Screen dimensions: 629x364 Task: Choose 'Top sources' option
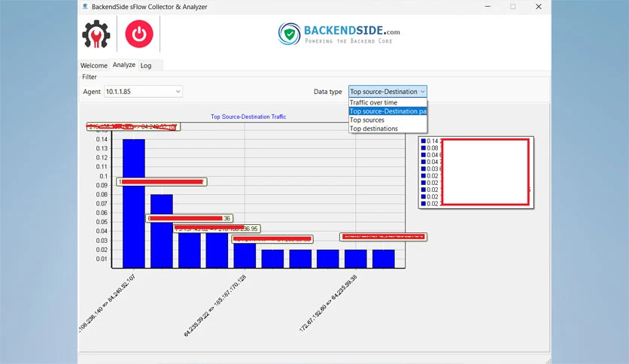coord(387,120)
